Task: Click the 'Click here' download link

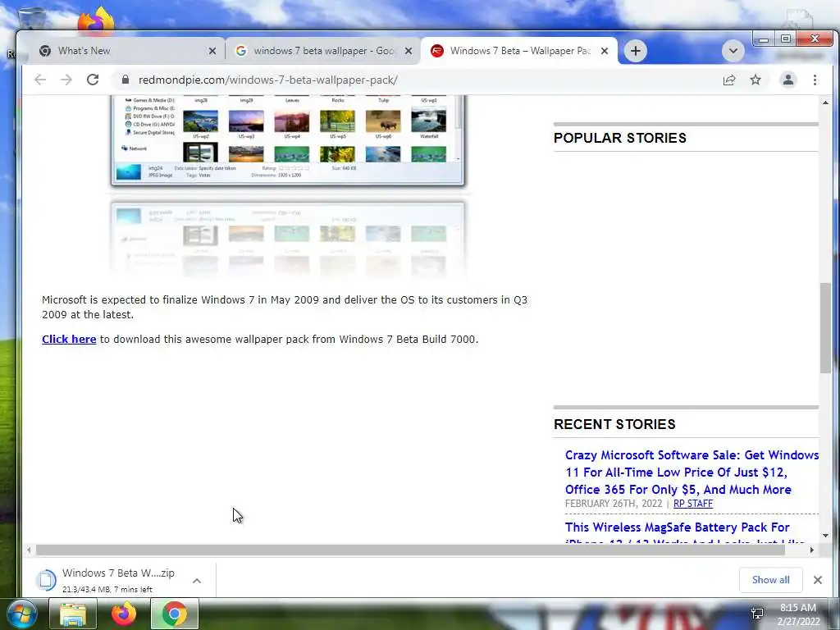Action: tap(69, 339)
